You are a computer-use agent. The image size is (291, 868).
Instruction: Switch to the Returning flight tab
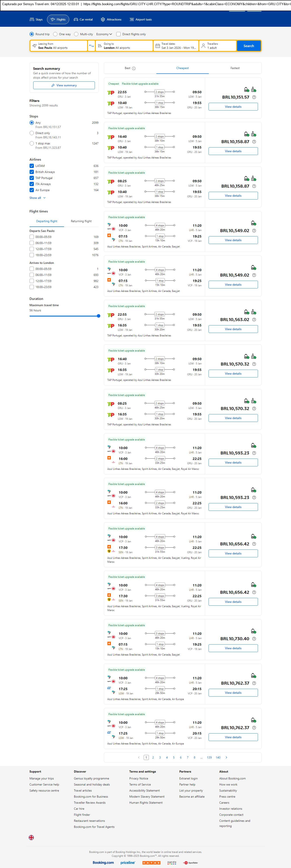(x=81, y=221)
